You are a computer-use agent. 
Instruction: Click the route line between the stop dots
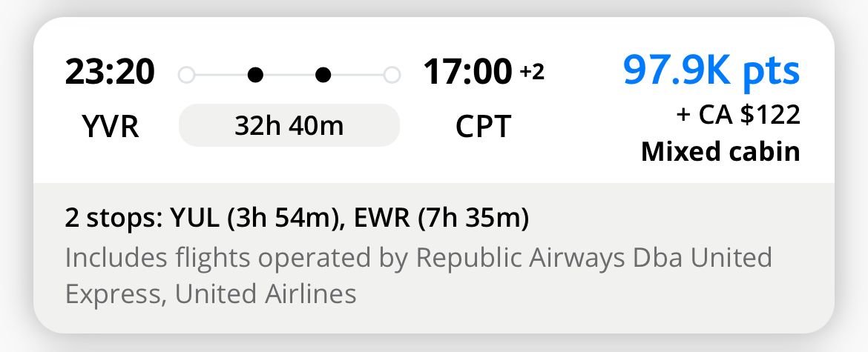point(289,74)
